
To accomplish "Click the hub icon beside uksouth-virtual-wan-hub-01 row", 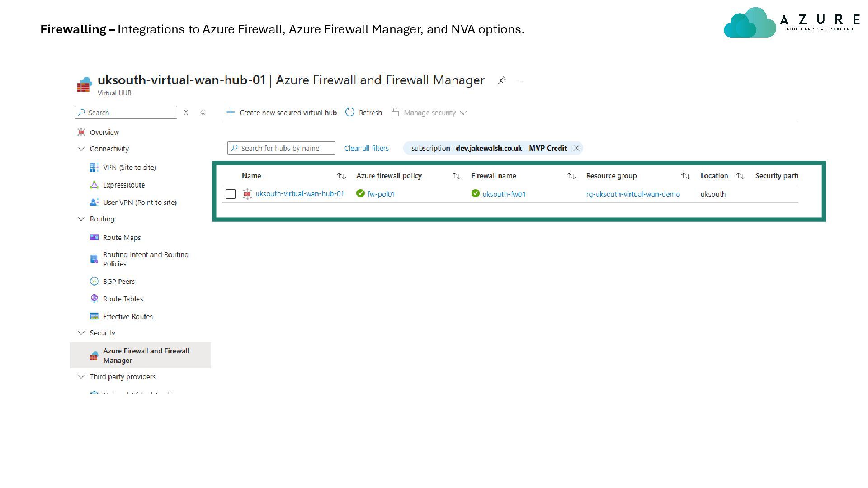I will click(x=247, y=194).
